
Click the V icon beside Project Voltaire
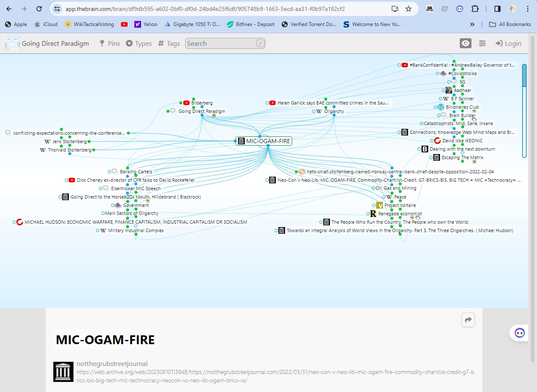point(380,205)
